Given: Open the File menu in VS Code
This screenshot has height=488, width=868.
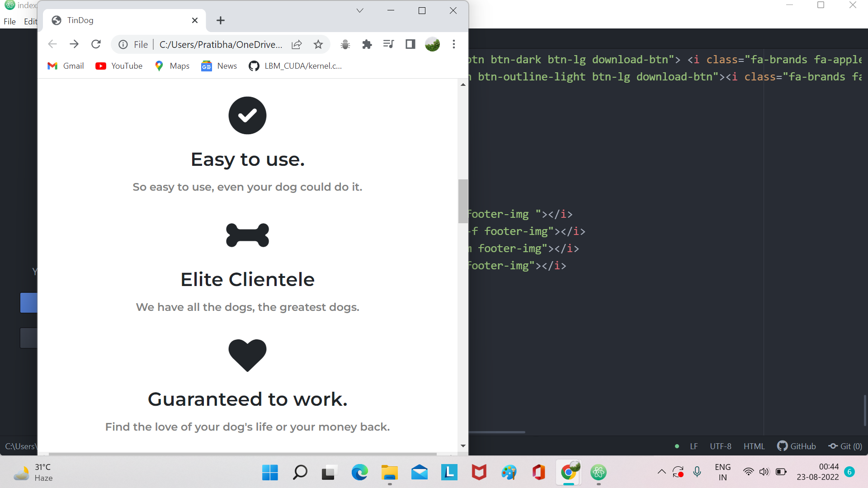Looking at the screenshot, I should [9, 21].
